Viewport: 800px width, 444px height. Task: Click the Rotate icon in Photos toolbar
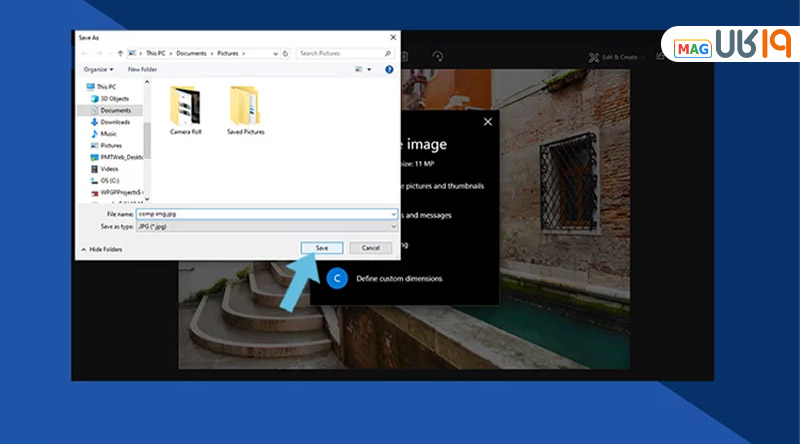pos(437,57)
